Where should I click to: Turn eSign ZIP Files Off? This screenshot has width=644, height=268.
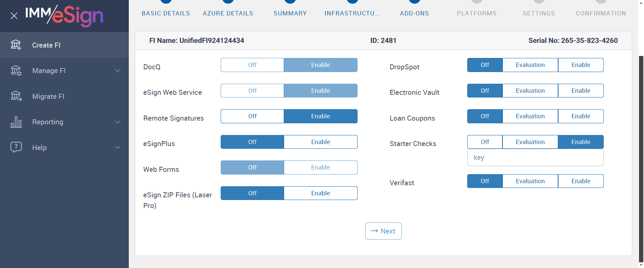[252, 193]
